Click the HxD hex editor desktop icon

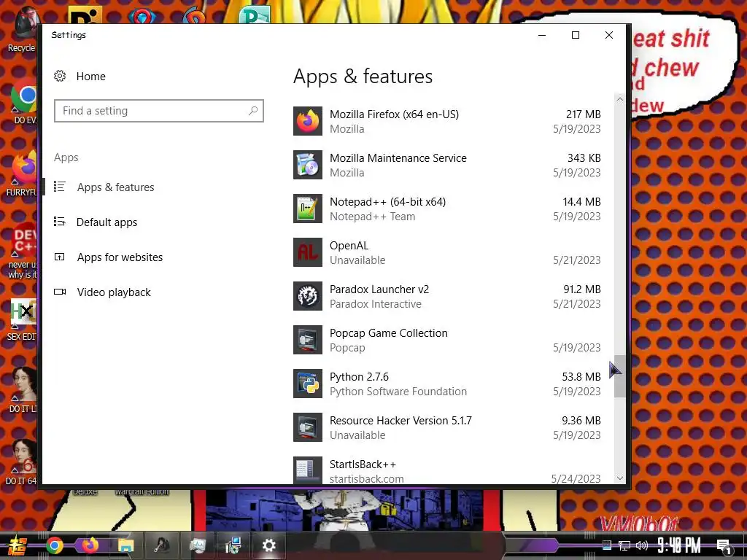[23, 320]
